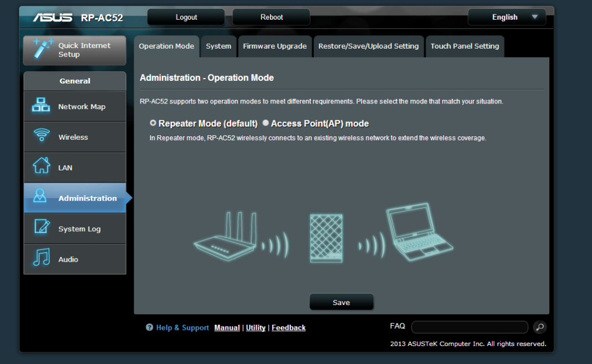Select Repeater Mode (default) radio button
This screenshot has width=592, height=364.
click(153, 123)
